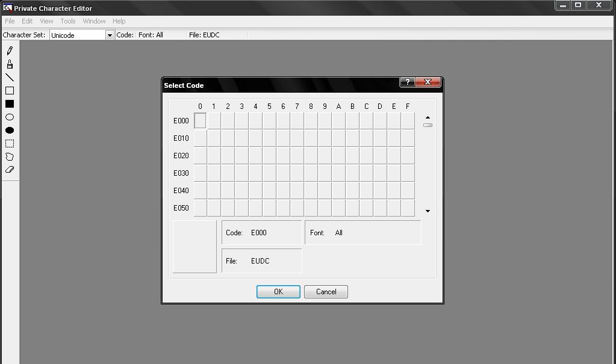This screenshot has width=616, height=364.
Task: Activate the Freeform Selection tool
Action: point(10,156)
